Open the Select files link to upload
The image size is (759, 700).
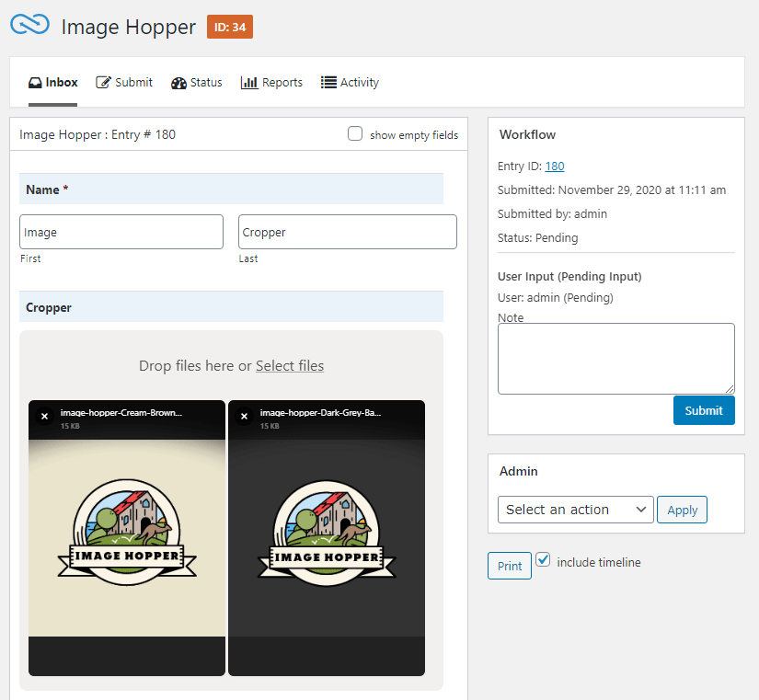pyautogui.click(x=290, y=365)
